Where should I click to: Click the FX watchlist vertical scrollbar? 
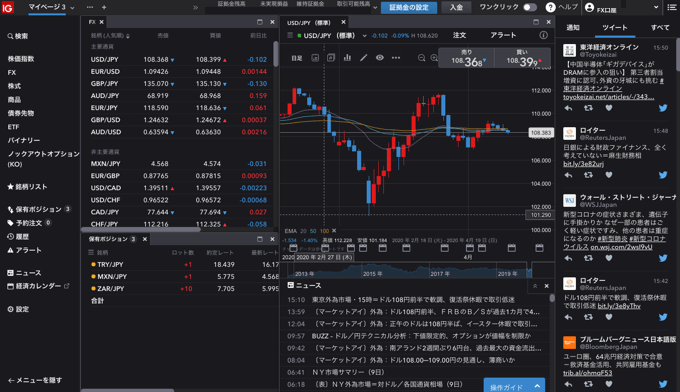point(275,54)
